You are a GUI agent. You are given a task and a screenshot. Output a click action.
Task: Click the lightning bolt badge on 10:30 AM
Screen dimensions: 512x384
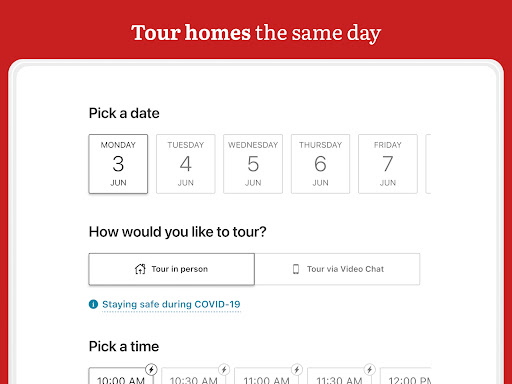(224, 369)
